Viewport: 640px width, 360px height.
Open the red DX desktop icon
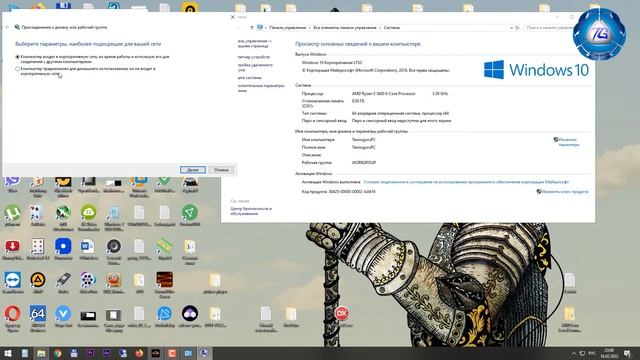point(342,316)
